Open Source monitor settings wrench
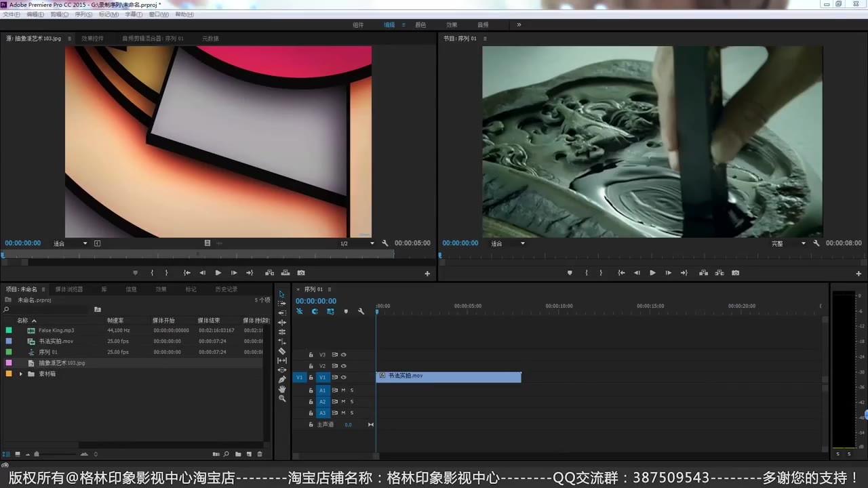 pos(385,243)
